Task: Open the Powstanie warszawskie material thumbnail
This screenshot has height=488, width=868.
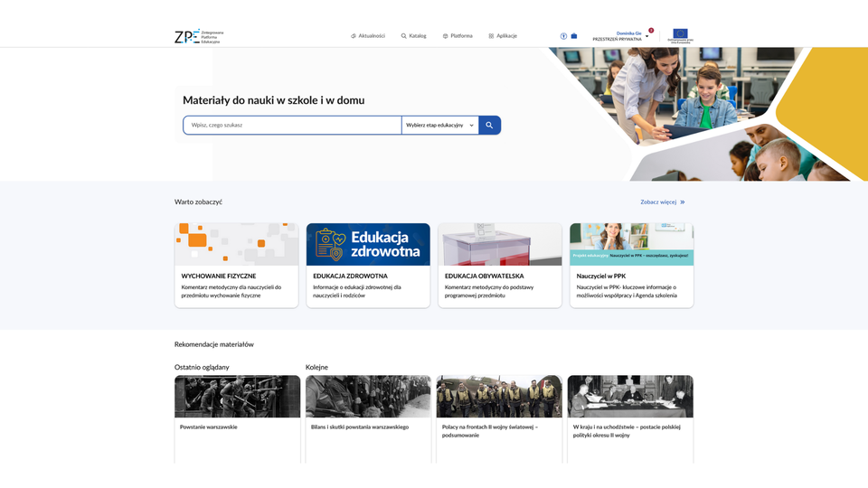Action: 237,397
